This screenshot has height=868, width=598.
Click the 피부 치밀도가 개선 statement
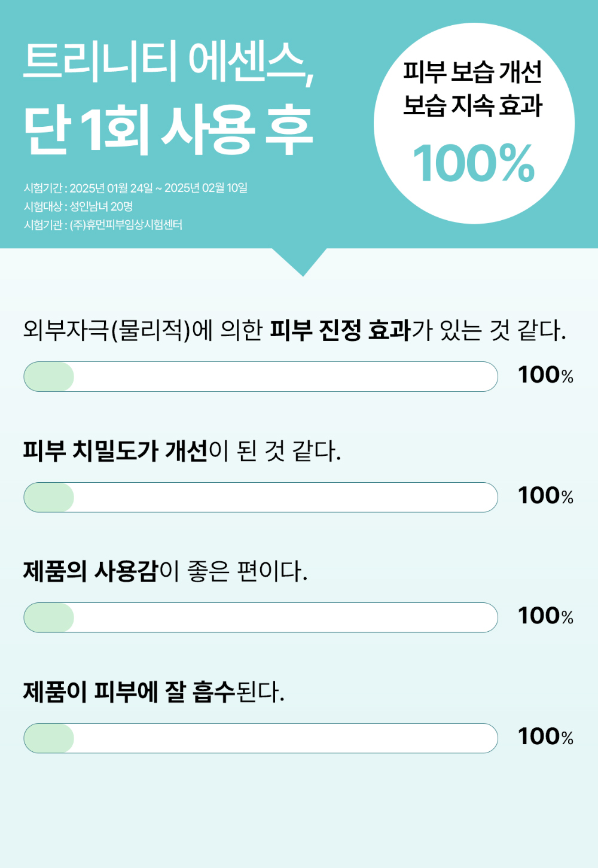point(182,450)
